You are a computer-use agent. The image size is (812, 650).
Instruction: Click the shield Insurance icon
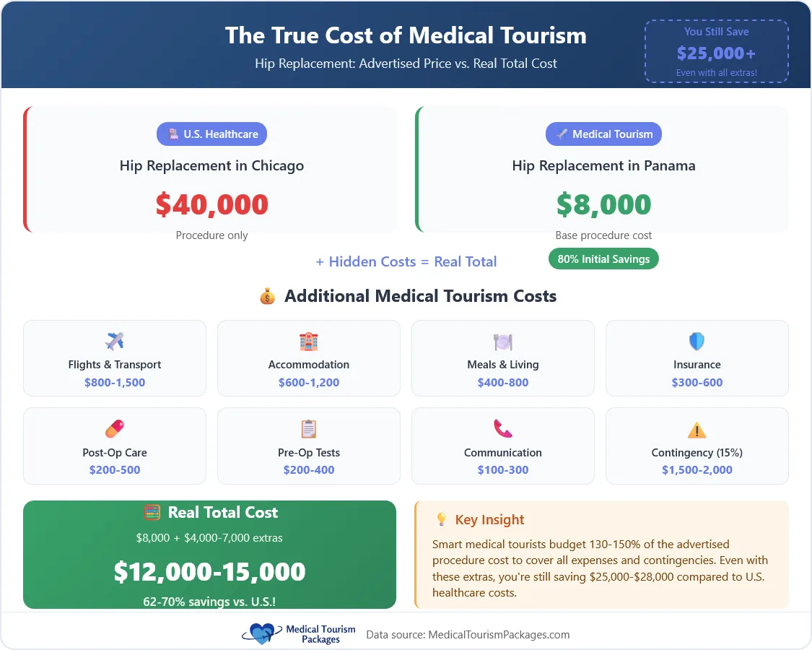pyautogui.click(x=697, y=341)
